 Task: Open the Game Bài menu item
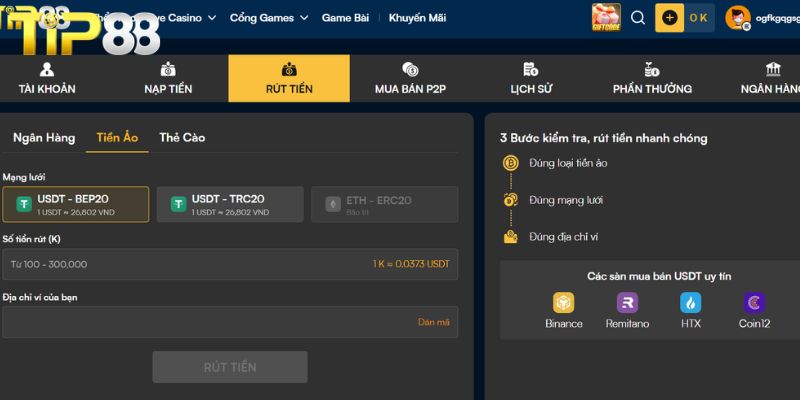(x=345, y=18)
